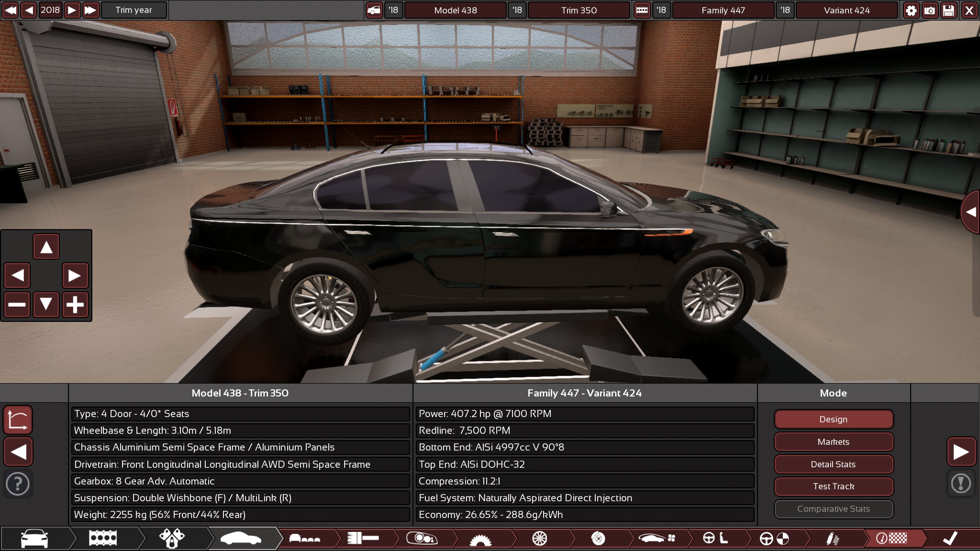Click the '18 year tag before Family 447

tap(661, 10)
